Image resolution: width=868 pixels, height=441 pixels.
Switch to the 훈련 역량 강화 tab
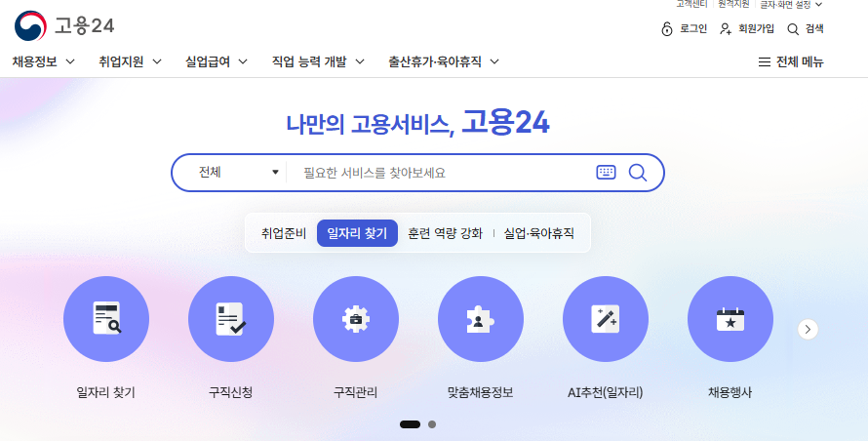(445, 233)
